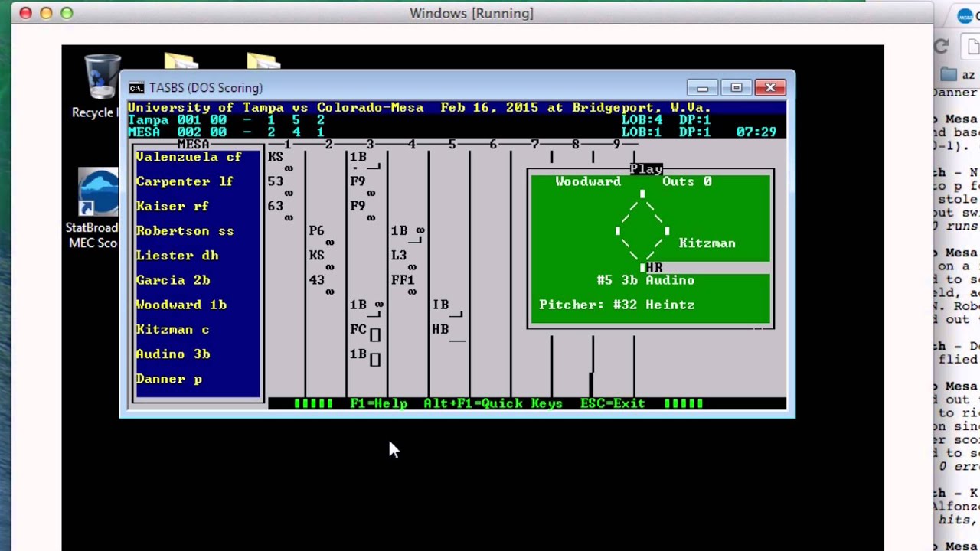980x551 pixels.
Task: Close the TASBS DOS Scoring window
Action: 770,87
